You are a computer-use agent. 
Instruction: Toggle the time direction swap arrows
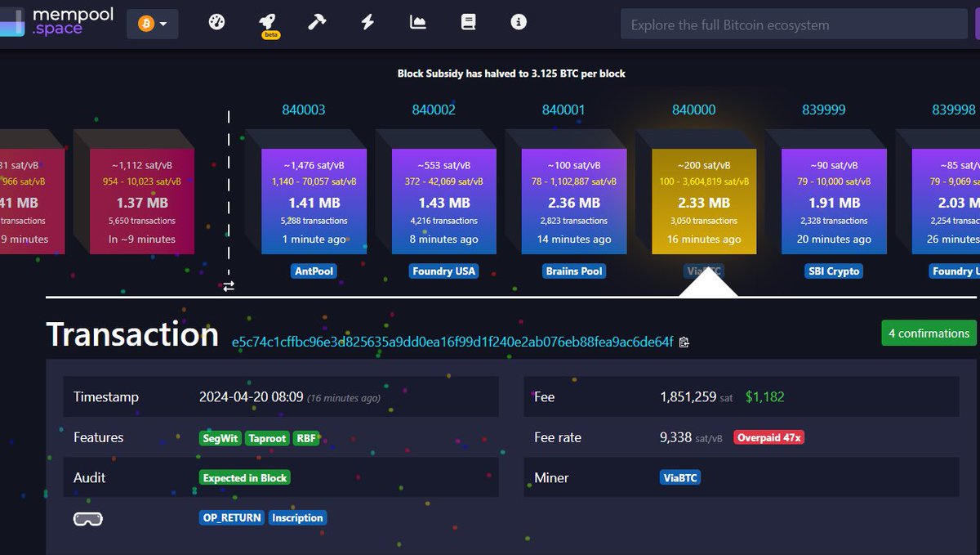(229, 286)
